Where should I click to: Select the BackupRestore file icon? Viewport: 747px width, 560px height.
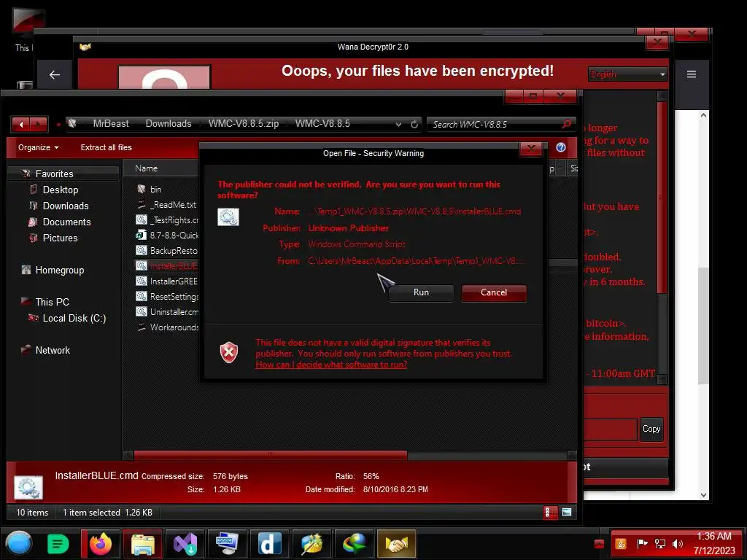[x=141, y=251]
